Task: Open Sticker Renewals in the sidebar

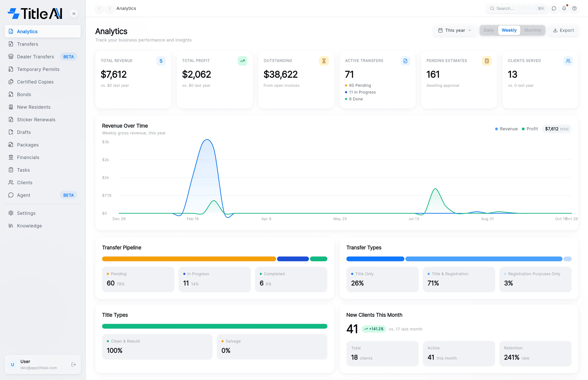Action: pyautogui.click(x=43, y=120)
